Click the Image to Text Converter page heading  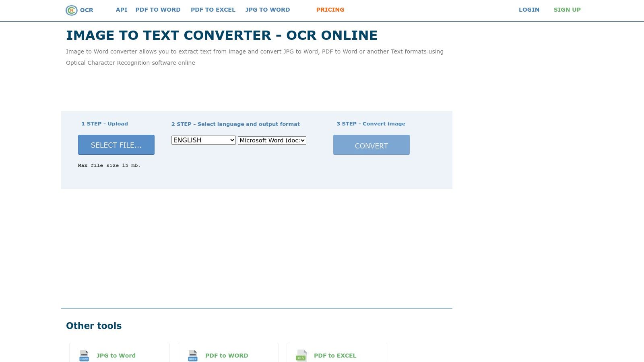(x=222, y=35)
